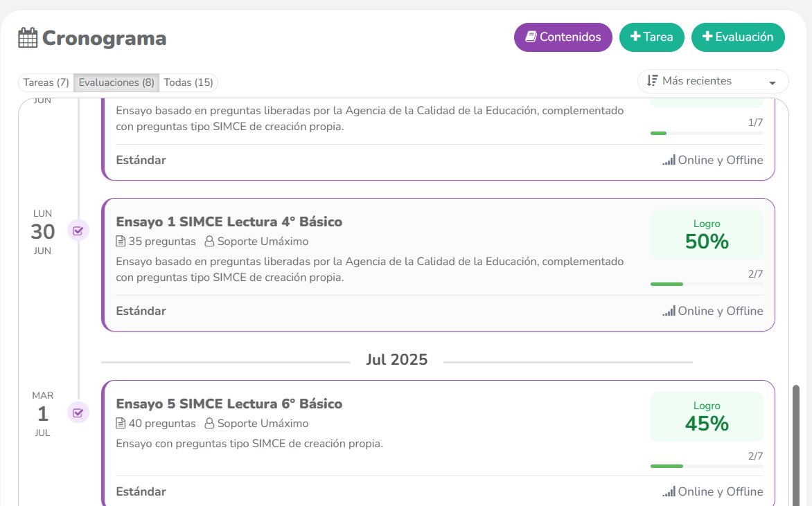Create a new Evaluación
812x506 pixels.
[x=738, y=37]
